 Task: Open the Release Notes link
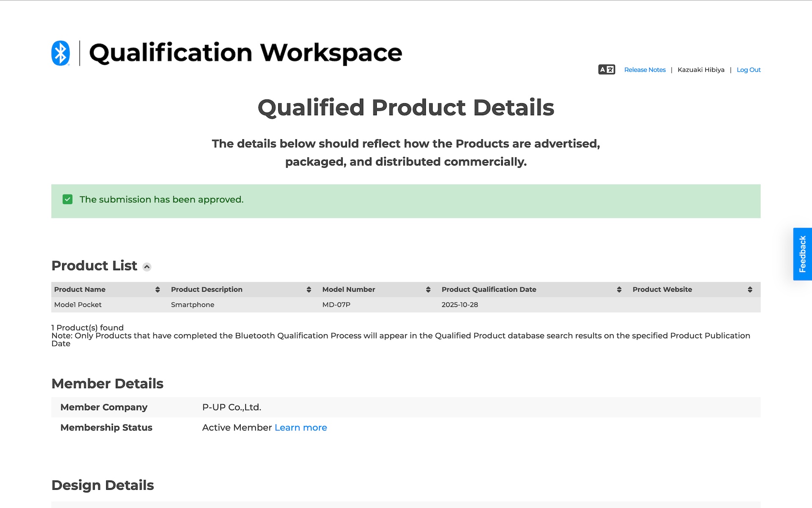[x=645, y=70]
